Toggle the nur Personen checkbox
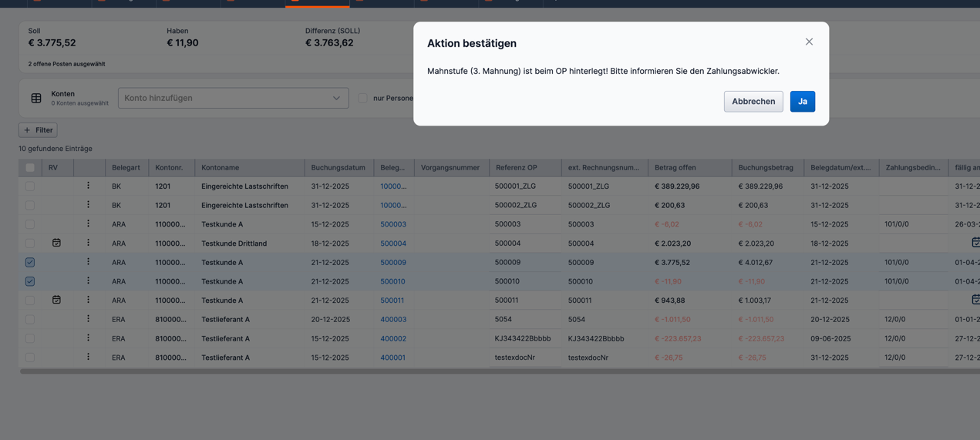980x440 pixels. coord(362,98)
